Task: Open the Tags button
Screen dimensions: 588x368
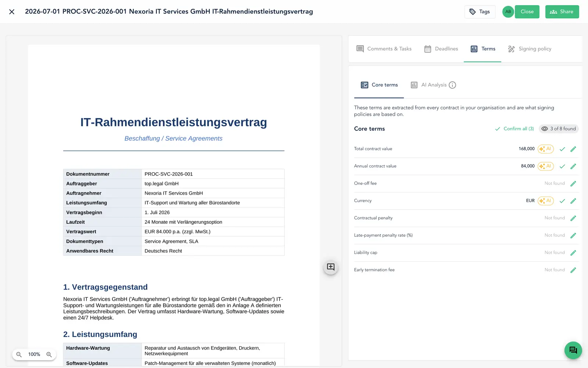Action: pyautogui.click(x=480, y=12)
